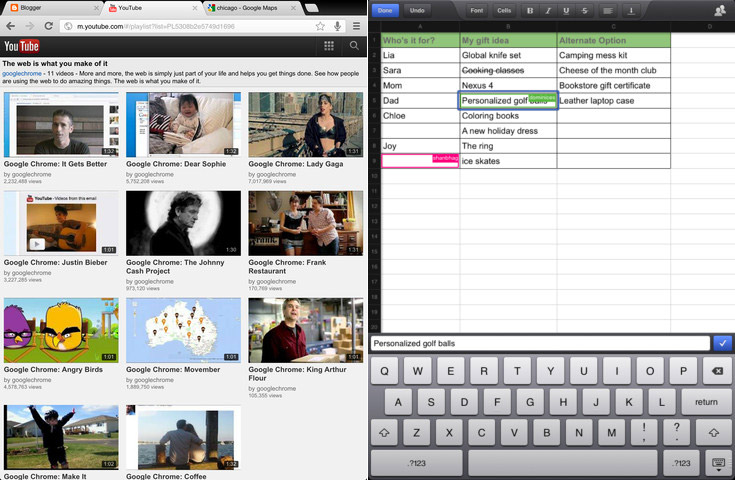Tap the right shift key

point(713,433)
